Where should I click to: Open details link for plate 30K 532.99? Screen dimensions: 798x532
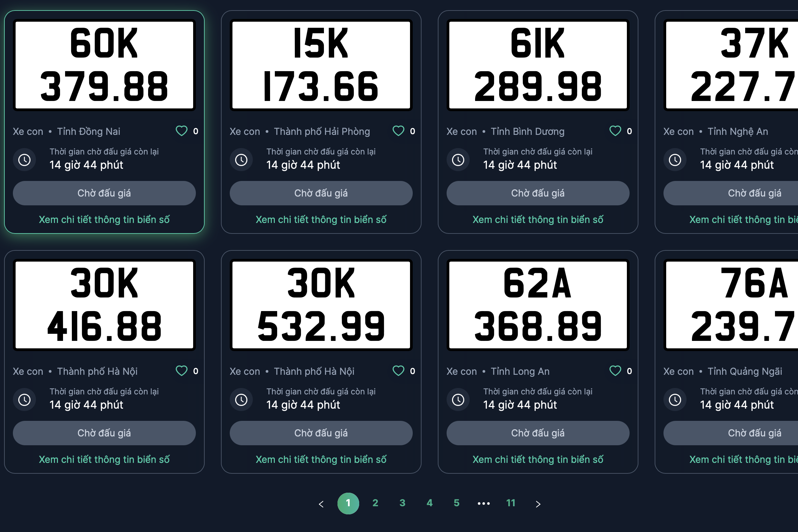(321, 460)
